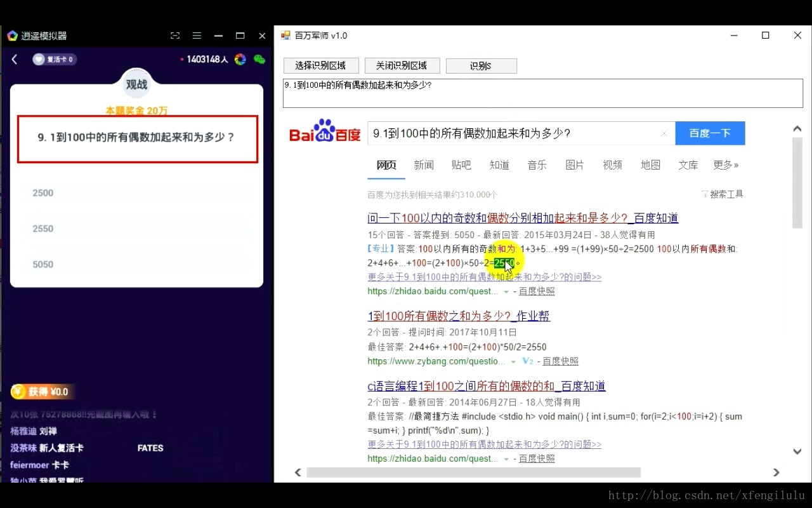Click the horizontal scrollbar left arrow
This screenshot has height=508, width=812.
(x=298, y=472)
